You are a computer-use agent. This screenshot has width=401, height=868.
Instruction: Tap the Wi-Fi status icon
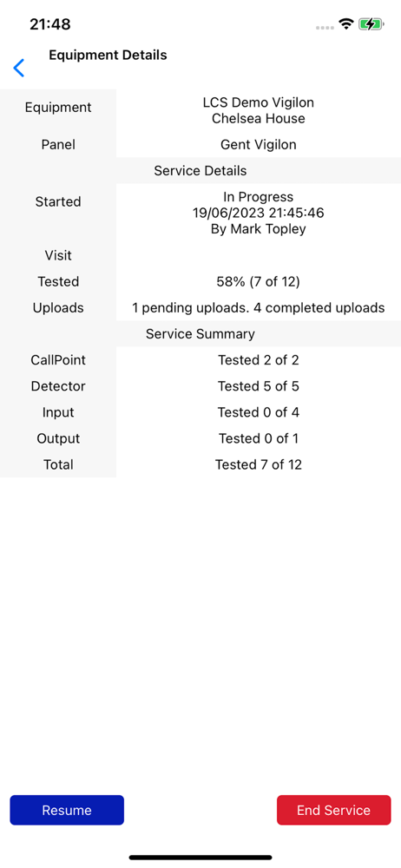pos(346,24)
